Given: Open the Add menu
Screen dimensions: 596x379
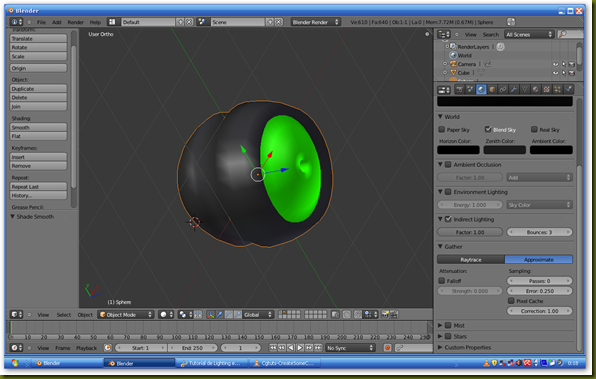Looking at the screenshot, I should 57,22.
